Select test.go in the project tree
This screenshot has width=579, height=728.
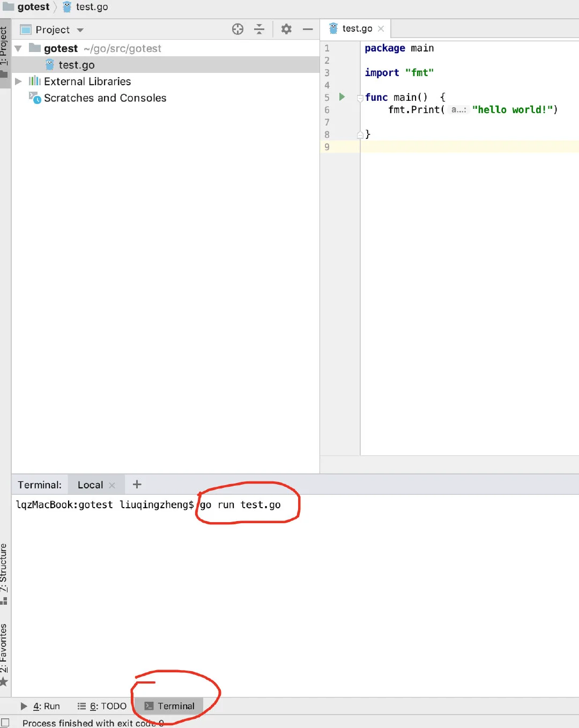coord(76,65)
